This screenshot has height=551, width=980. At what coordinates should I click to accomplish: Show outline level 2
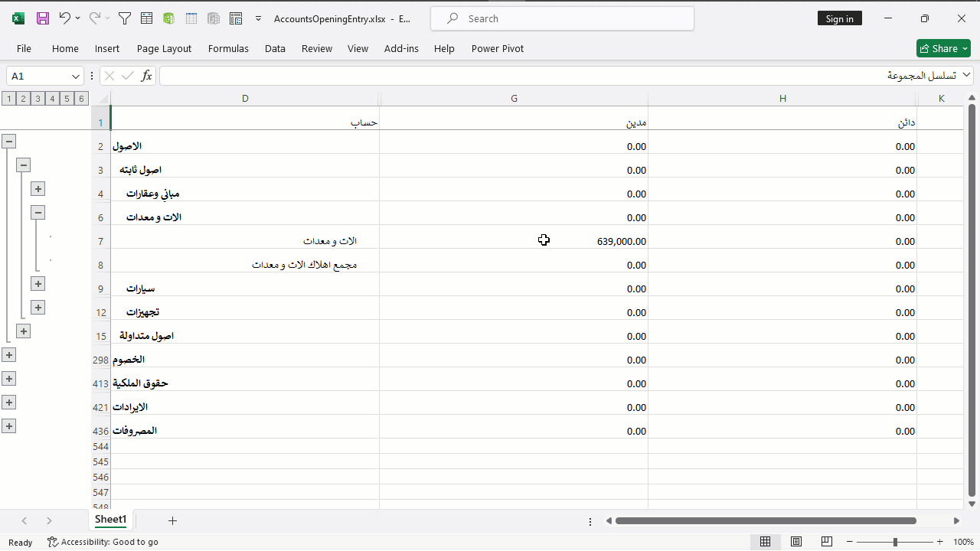(23, 99)
